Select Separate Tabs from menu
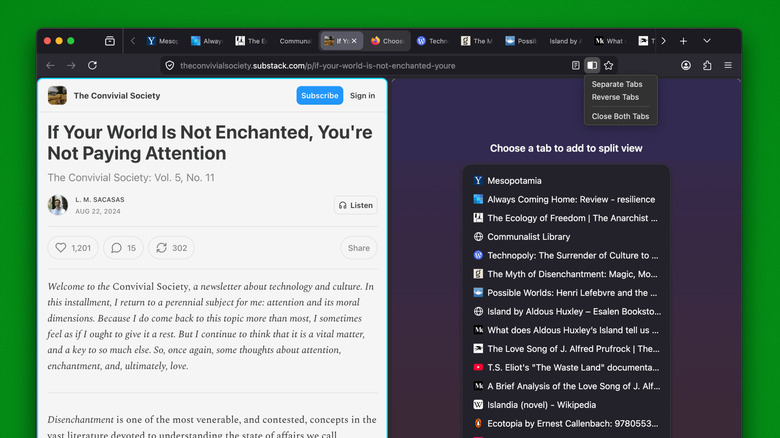This screenshot has height=438, width=780. tap(616, 84)
